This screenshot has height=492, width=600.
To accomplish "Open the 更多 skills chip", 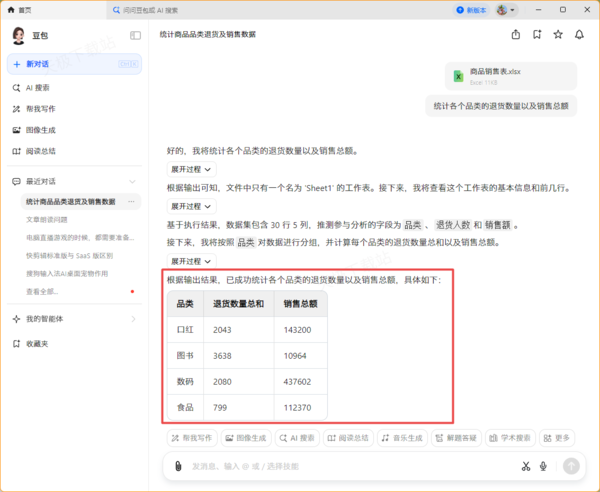I will coord(557,438).
